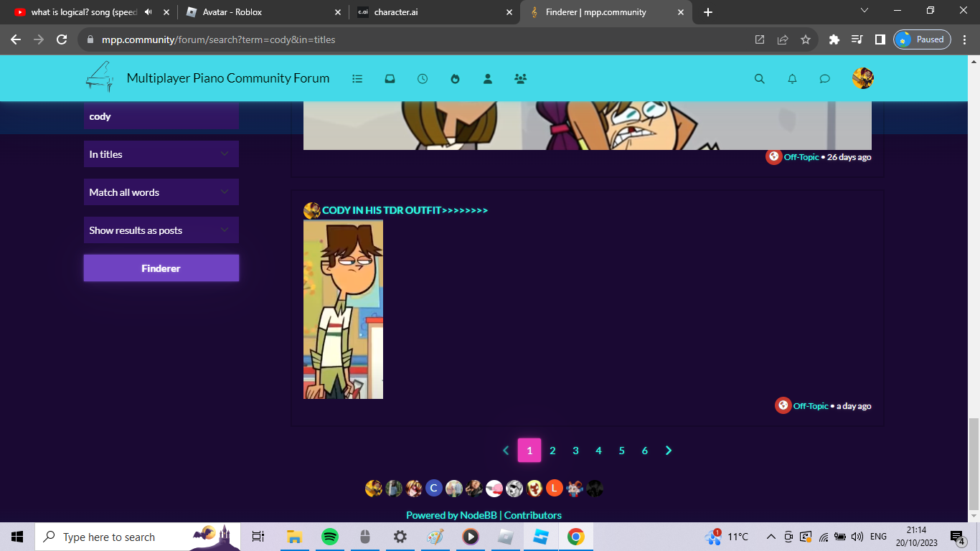Close the character.ai tab

click(509, 12)
